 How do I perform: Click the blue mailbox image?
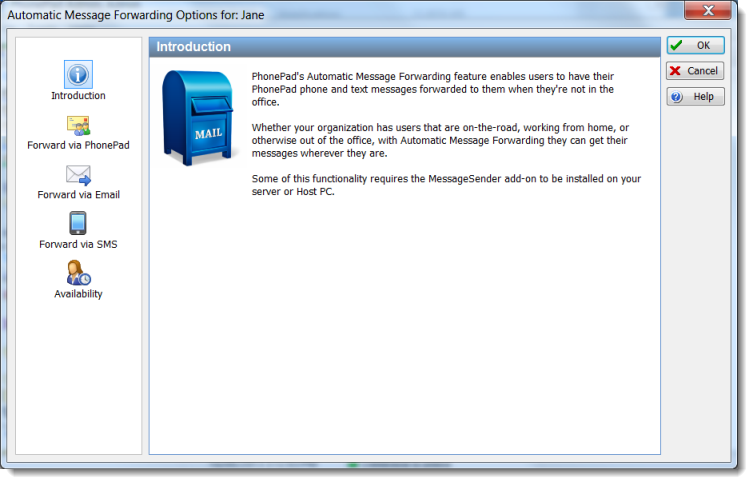pyautogui.click(x=198, y=118)
